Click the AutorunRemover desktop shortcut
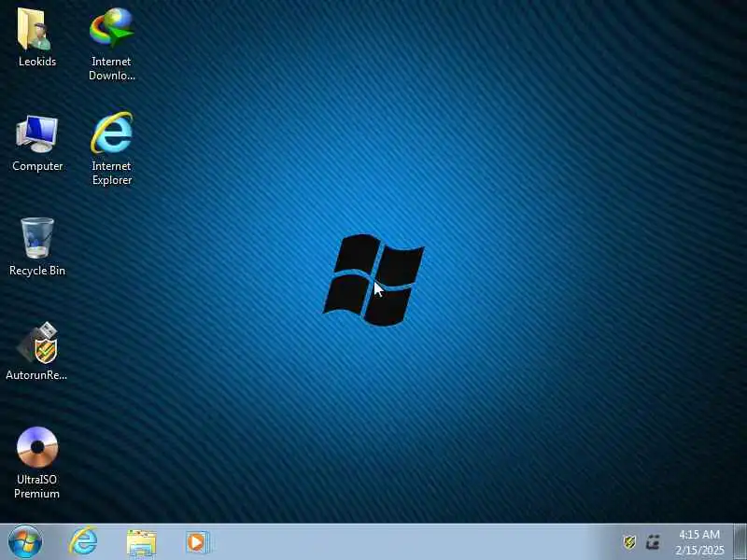747x560 pixels. click(38, 343)
